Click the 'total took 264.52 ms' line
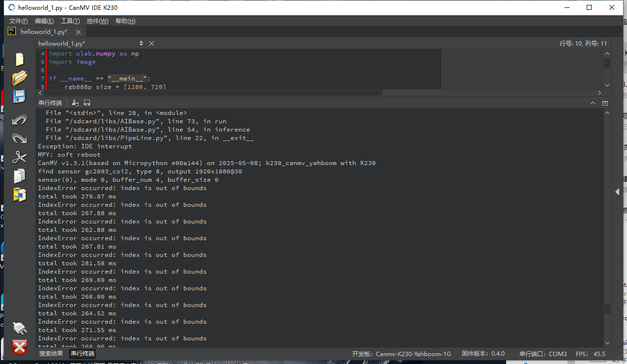The height and width of the screenshot is (364, 627). click(77, 313)
